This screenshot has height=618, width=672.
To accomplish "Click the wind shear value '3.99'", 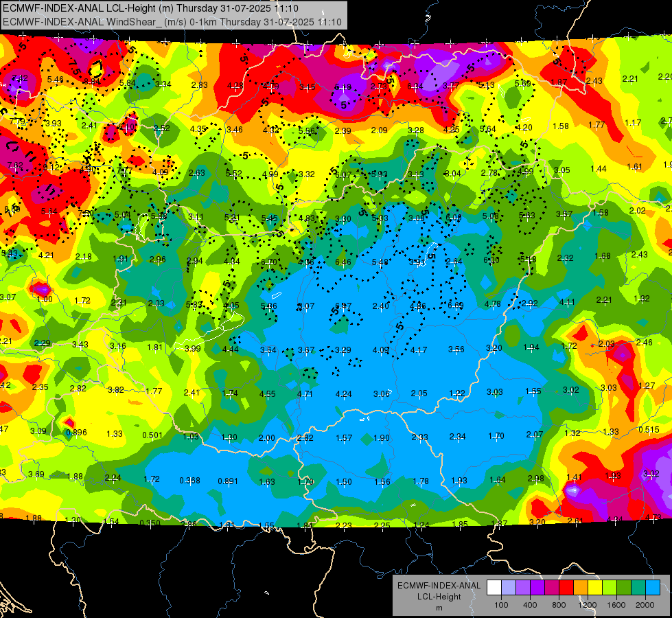I will pos(192,349).
